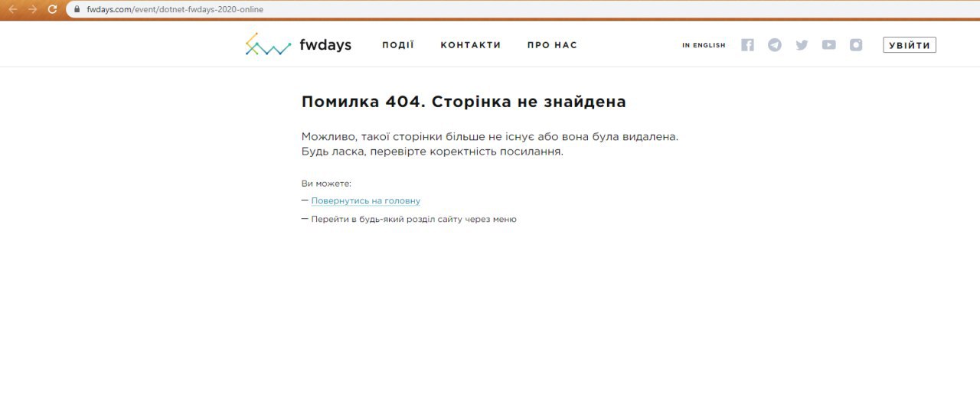This screenshot has width=980, height=417.
Task: Open the Instagram profile icon
Action: pyautogui.click(x=856, y=45)
